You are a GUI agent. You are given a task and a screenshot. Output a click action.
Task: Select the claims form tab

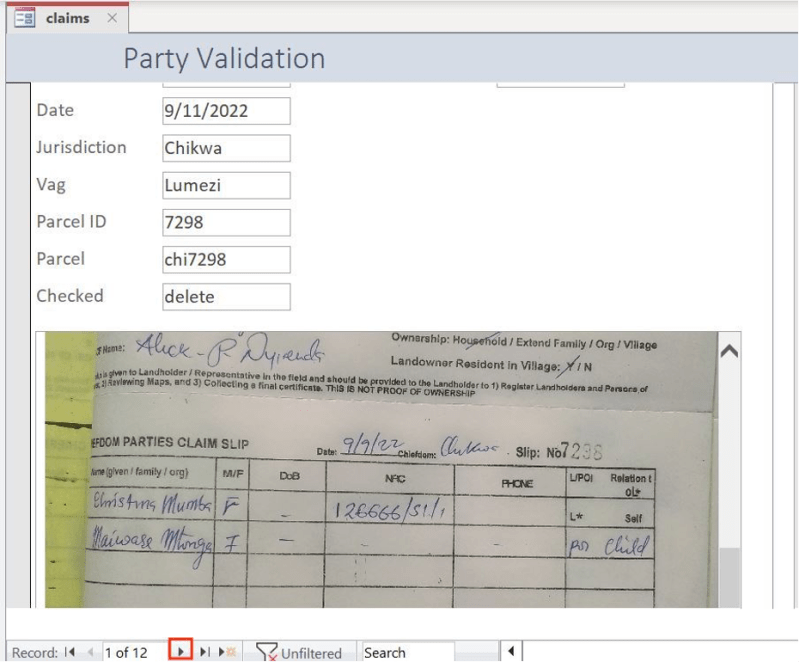[67, 18]
